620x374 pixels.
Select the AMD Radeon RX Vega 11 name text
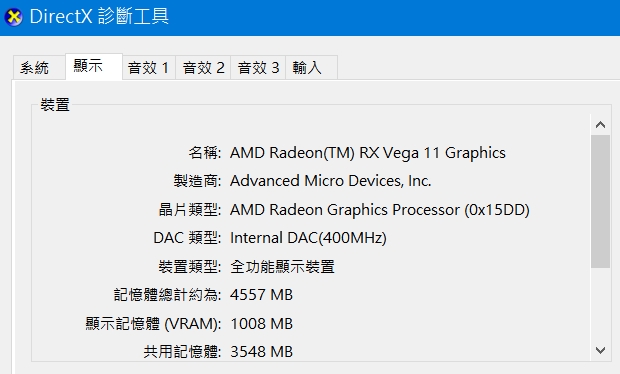point(368,153)
